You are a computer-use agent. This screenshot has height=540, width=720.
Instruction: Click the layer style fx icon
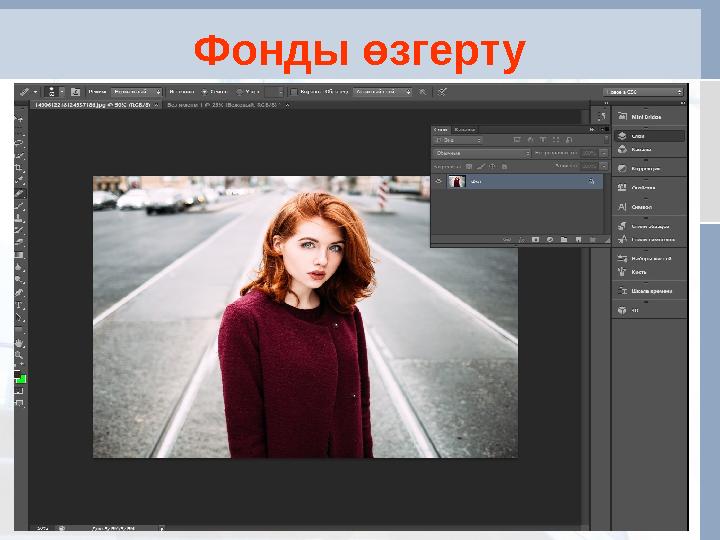[x=521, y=240]
